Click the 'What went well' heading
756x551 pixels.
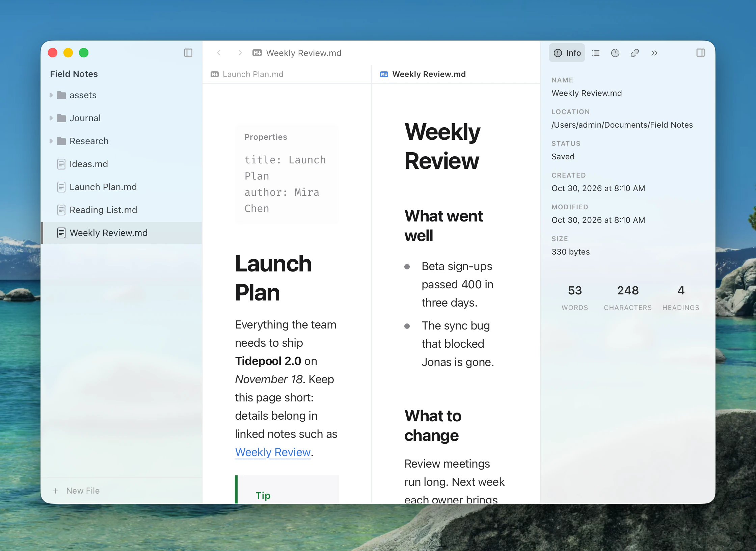tap(444, 226)
